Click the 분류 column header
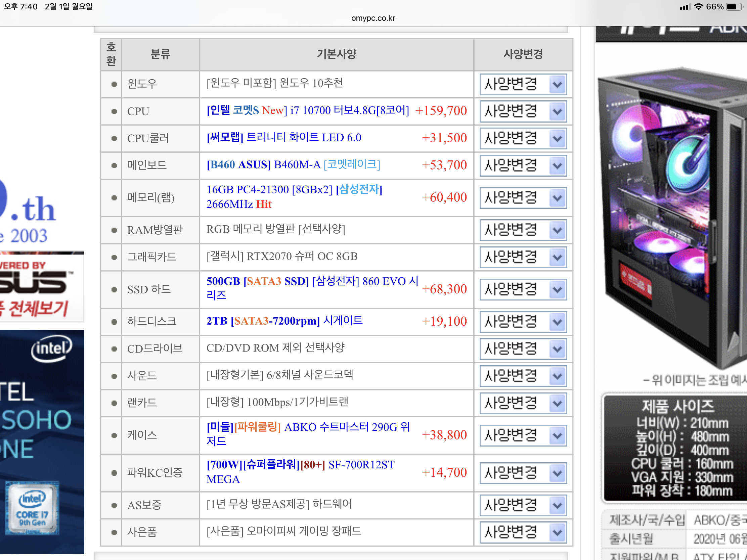 point(161,54)
